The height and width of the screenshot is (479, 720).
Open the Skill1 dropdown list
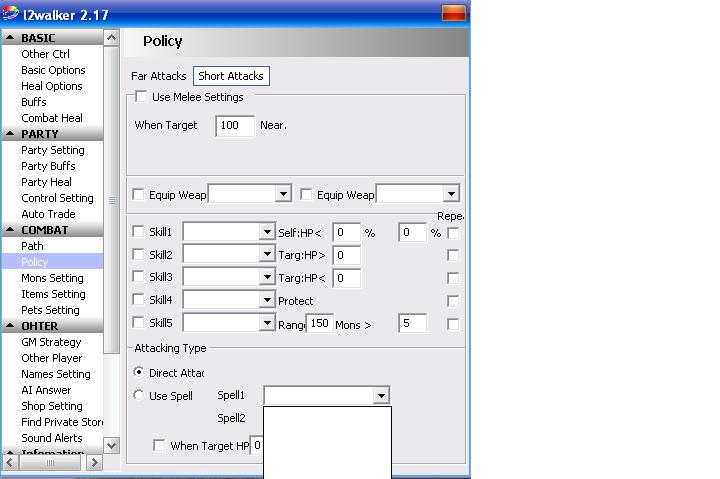pyautogui.click(x=267, y=231)
